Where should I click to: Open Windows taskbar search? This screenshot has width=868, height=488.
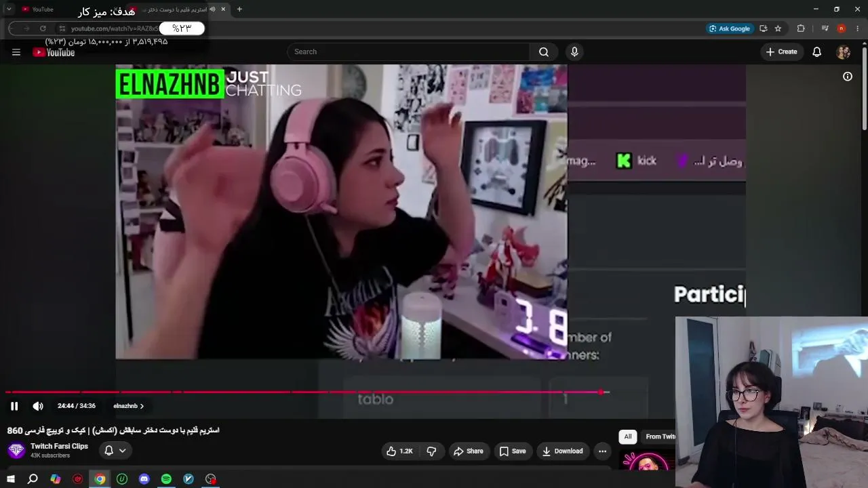[33, 479]
